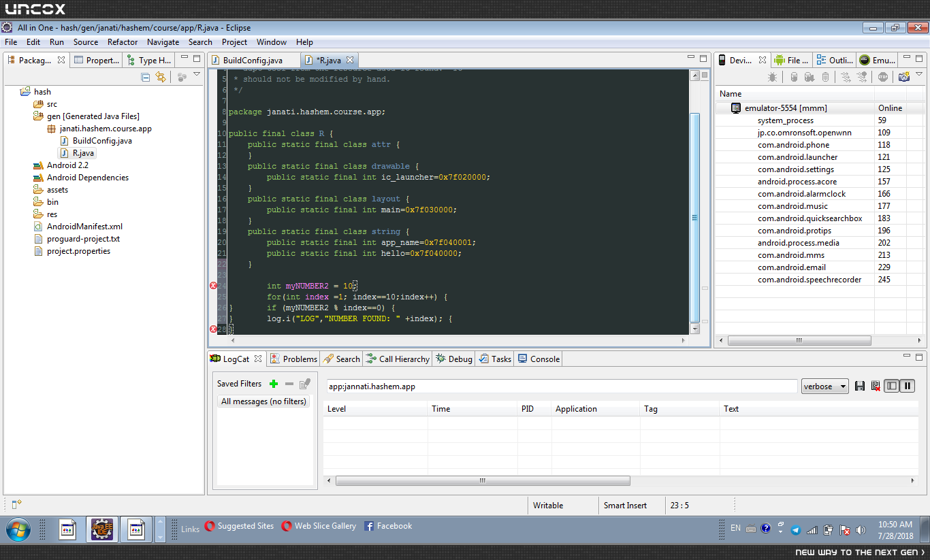Click Screen Capture camera icon

(x=904, y=77)
